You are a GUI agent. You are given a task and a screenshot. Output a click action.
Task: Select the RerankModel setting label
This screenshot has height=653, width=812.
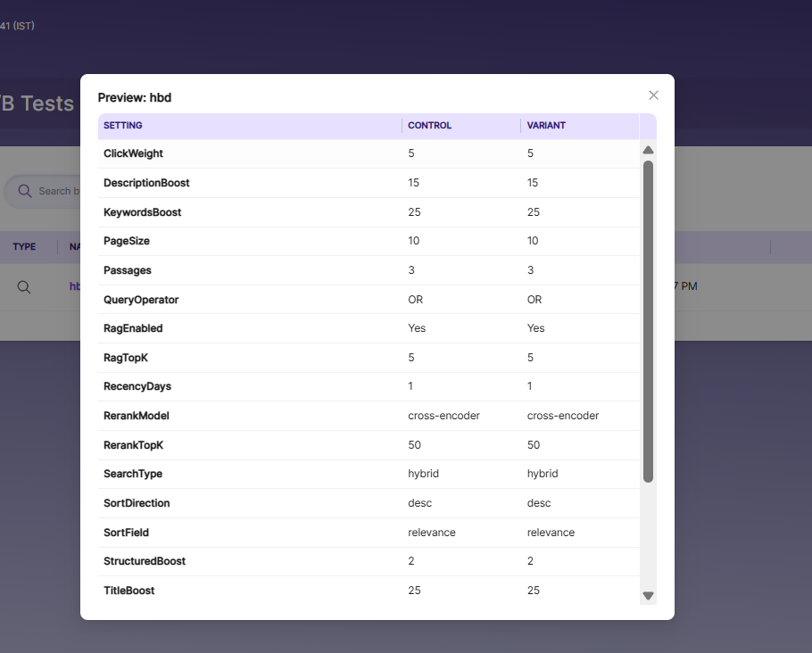137,416
